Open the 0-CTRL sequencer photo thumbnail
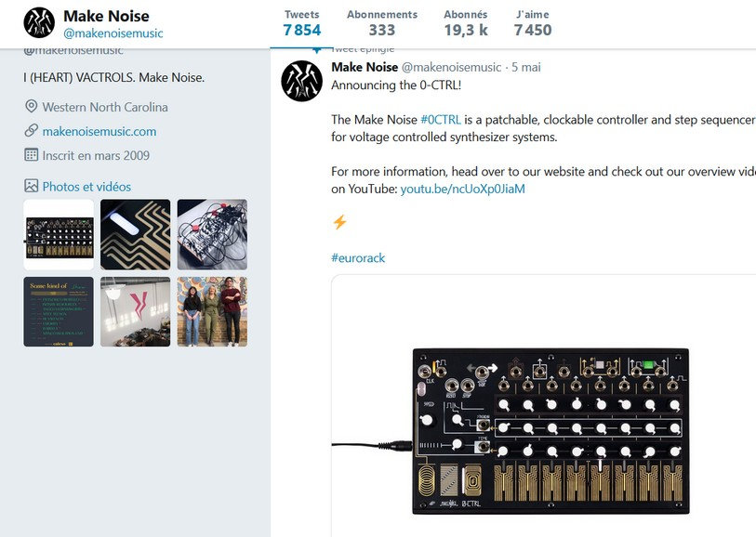The height and width of the screenshot is (537, 756). coord(59,235)
